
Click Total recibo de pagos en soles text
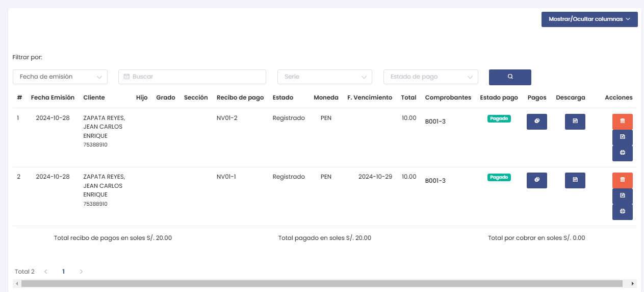coord(113,238)
